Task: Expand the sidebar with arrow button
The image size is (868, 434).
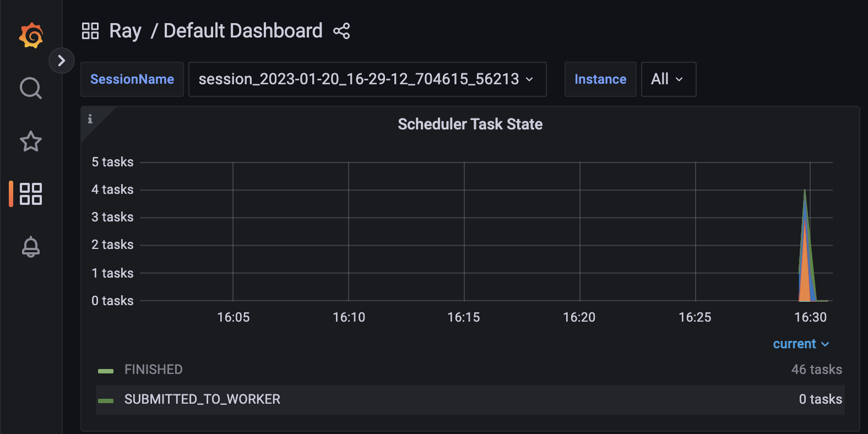Action: (62, 61)
